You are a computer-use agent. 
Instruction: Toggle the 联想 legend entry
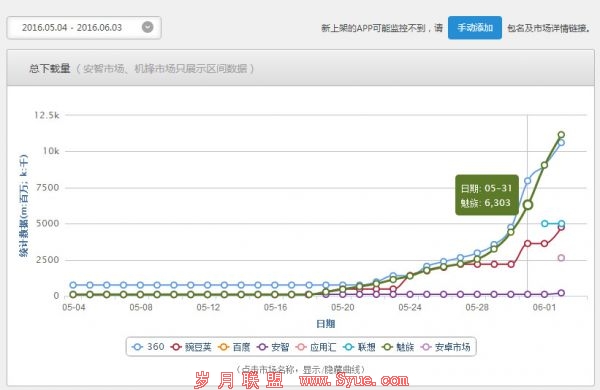tap(359, 347)
